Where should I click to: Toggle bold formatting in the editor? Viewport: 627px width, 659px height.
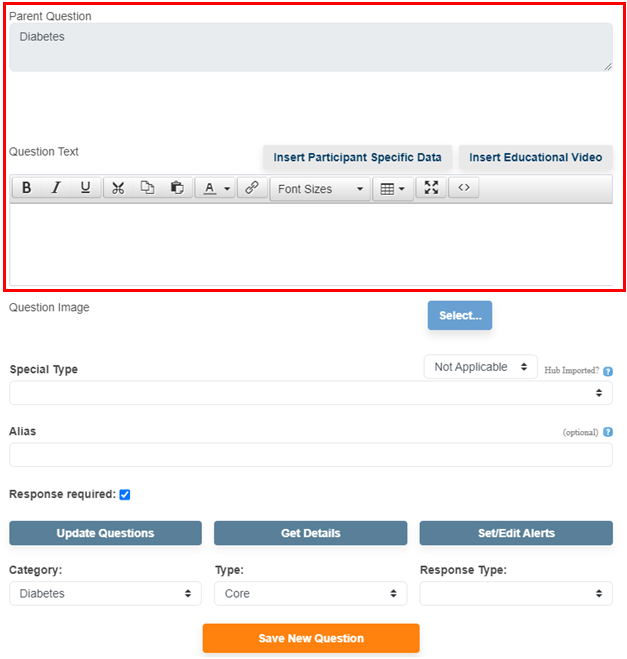[27, 188]
